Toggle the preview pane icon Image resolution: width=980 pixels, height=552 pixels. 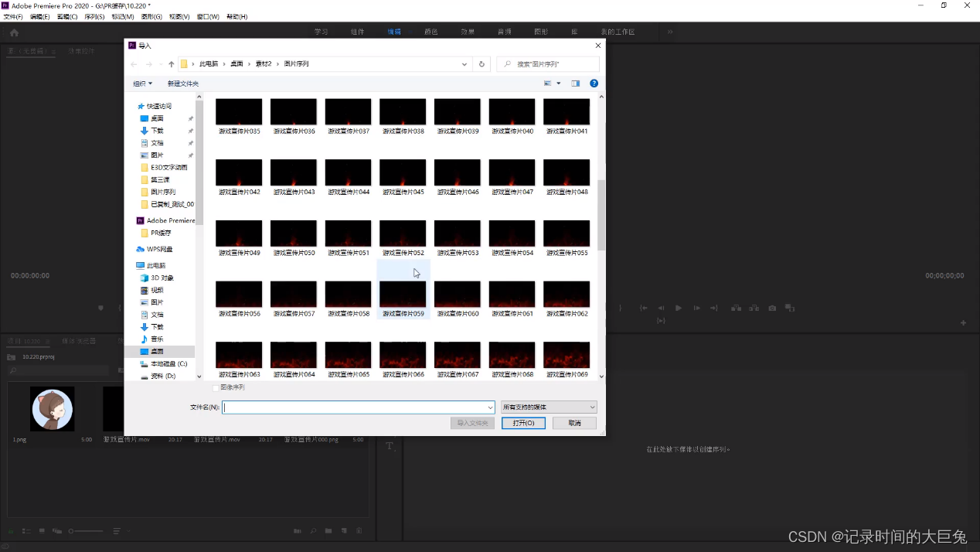tap(575, 83)
